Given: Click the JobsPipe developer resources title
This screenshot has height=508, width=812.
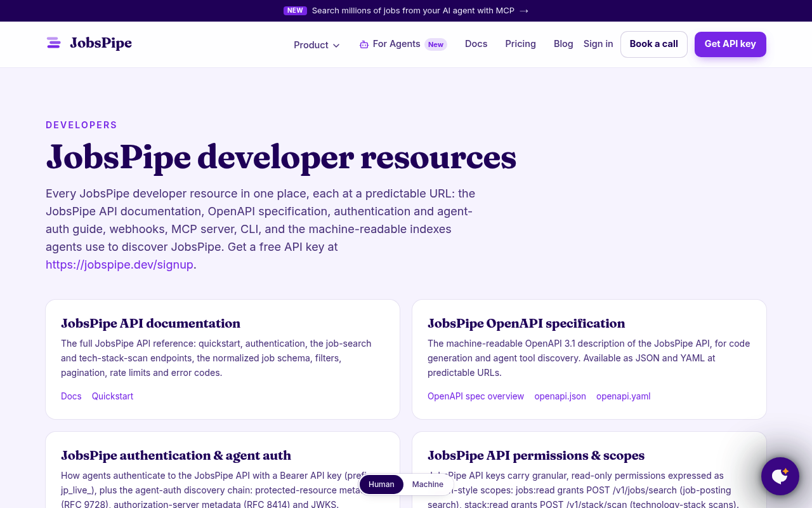Looking at the screenshot, I should tap(281, 157).
